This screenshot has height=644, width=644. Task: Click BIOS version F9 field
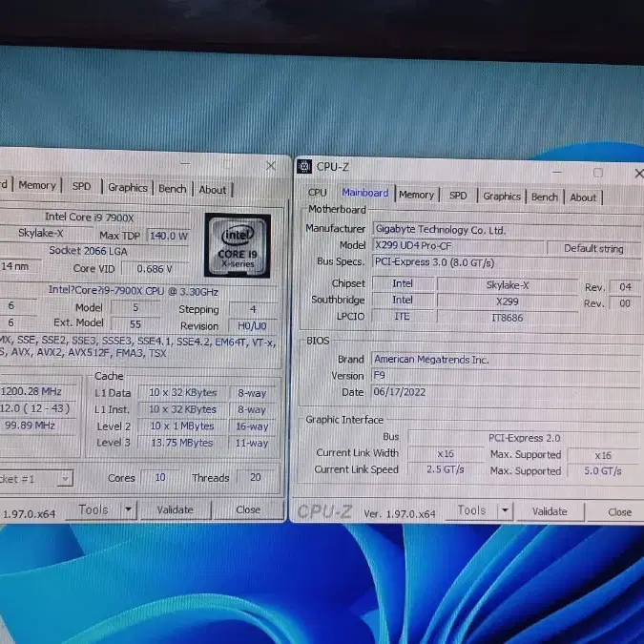tap(507, 376)
